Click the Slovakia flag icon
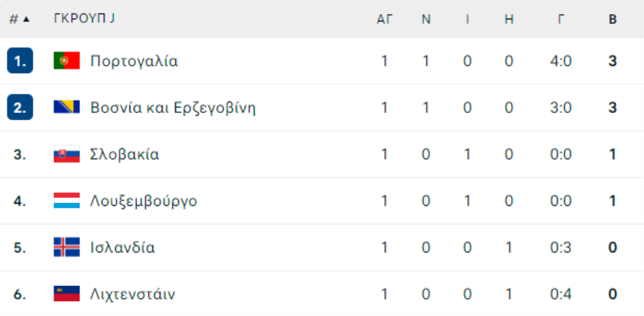Screen dimensions: 644x316 coord(67,154)
